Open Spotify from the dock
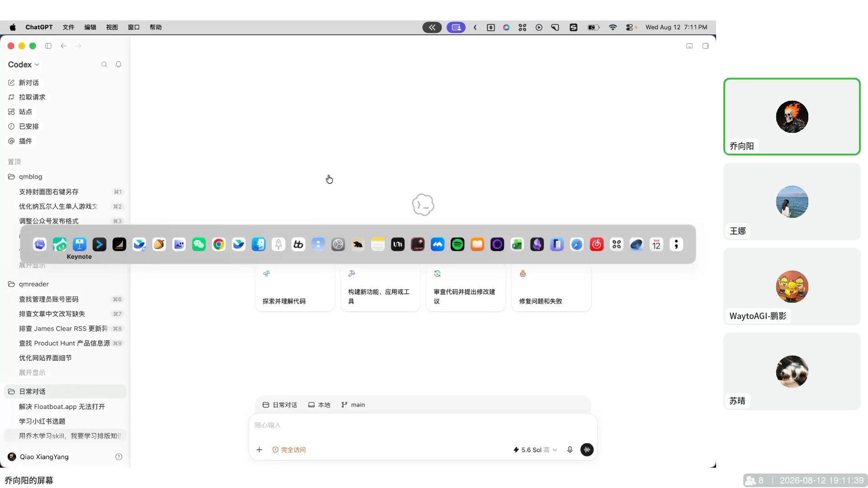Image resolution: width=868 pixels, height=488 pixels. (458, 244)
